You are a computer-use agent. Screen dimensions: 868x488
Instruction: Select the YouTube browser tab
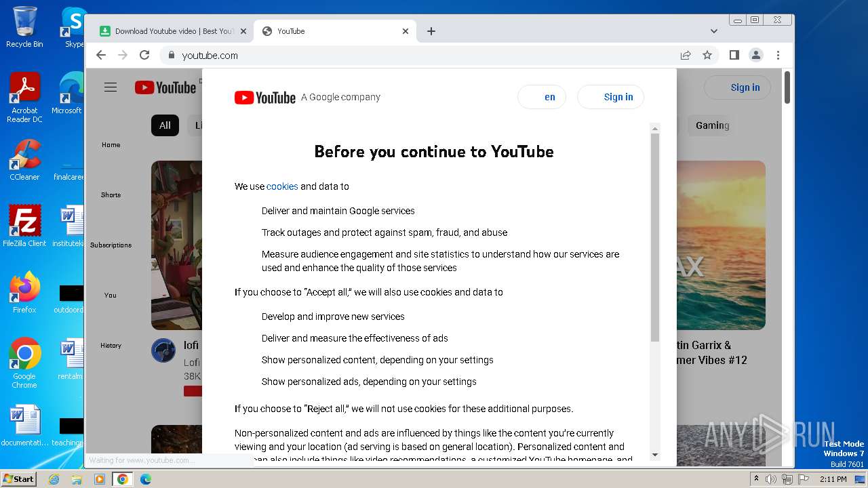coord(335,31)
